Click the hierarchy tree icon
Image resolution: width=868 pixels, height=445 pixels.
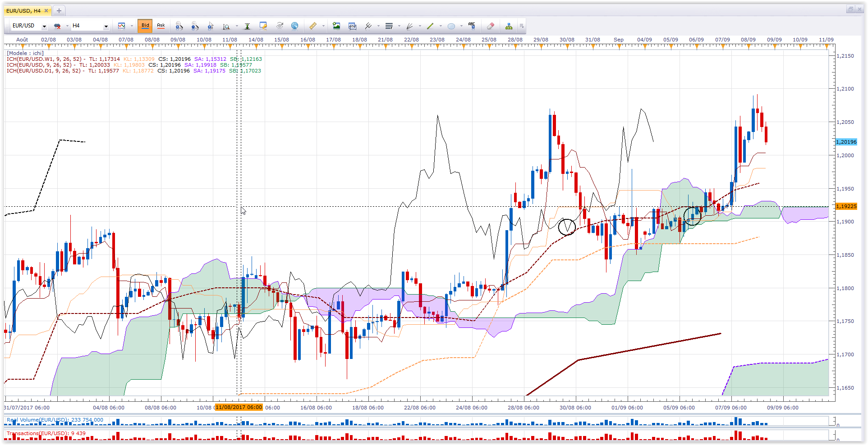509,26
